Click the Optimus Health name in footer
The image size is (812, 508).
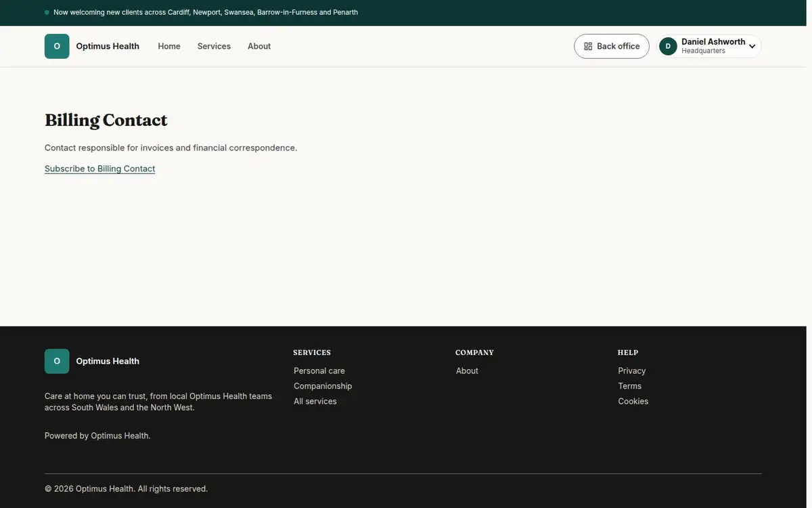[x=108, y=361]
